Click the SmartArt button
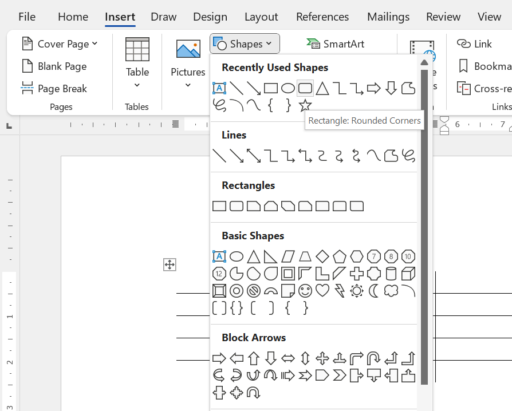The image size is (512, 411). 336,44
